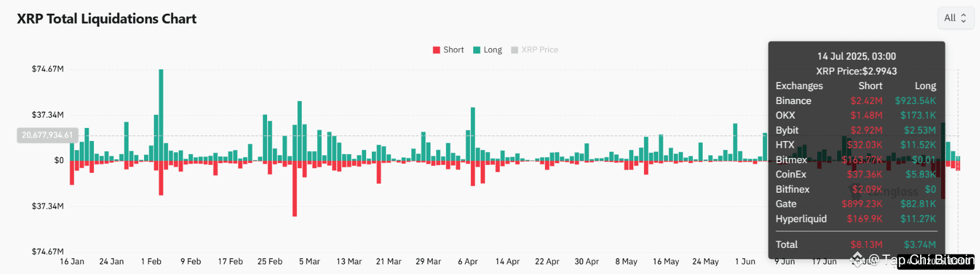980x274 pixels.
Task: Toggle the Long series in legend
Action: click(x=488, y=50)
